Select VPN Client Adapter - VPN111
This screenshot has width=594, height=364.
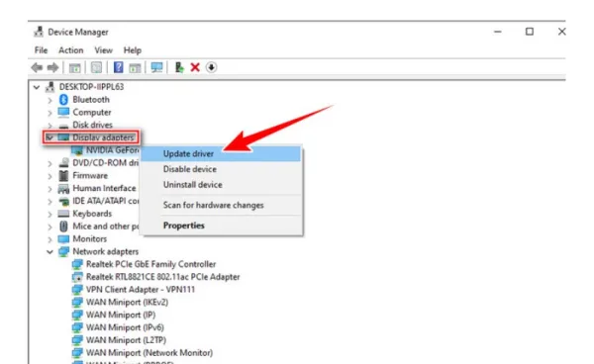pyautogui.click(x=141, y=290)
